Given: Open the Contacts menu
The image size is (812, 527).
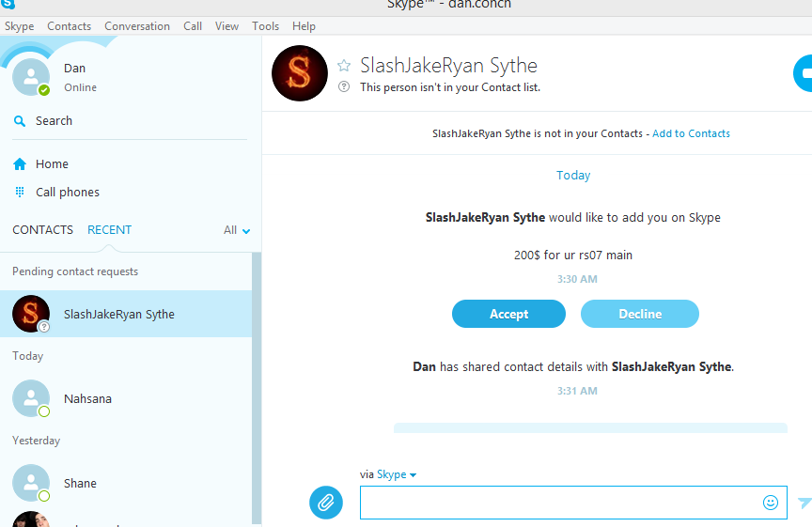Looking at the screenshot, I should [x=69, y=26].
